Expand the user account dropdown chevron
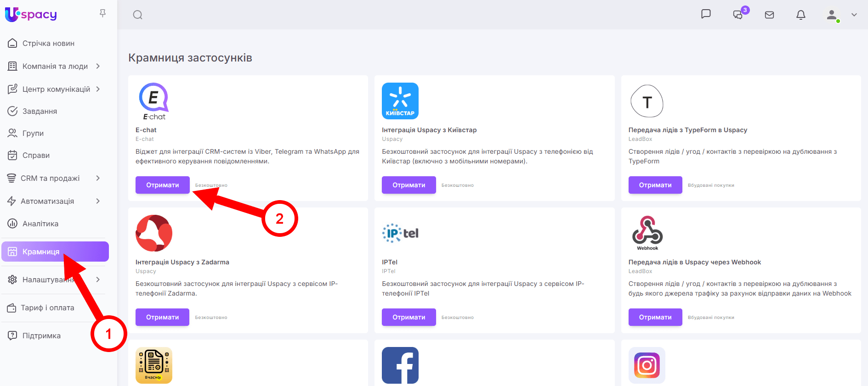This screenshot has width=868, height=386. [854, 15]
